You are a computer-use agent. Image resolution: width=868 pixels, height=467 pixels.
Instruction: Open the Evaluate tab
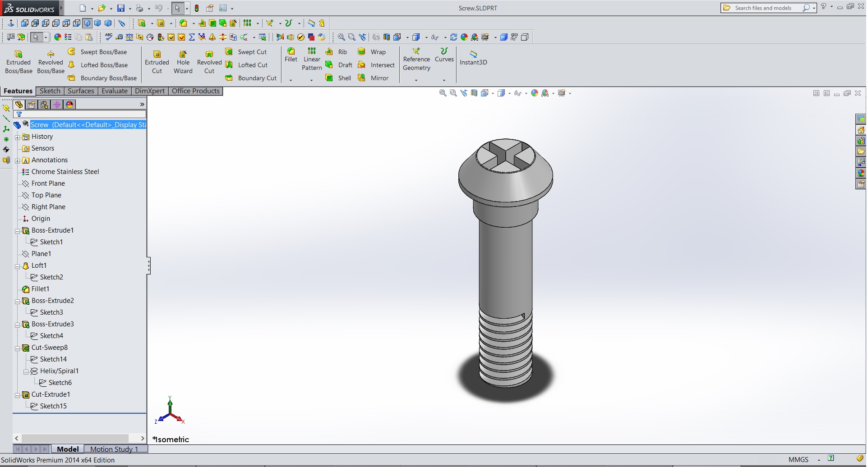coord(114,91)
